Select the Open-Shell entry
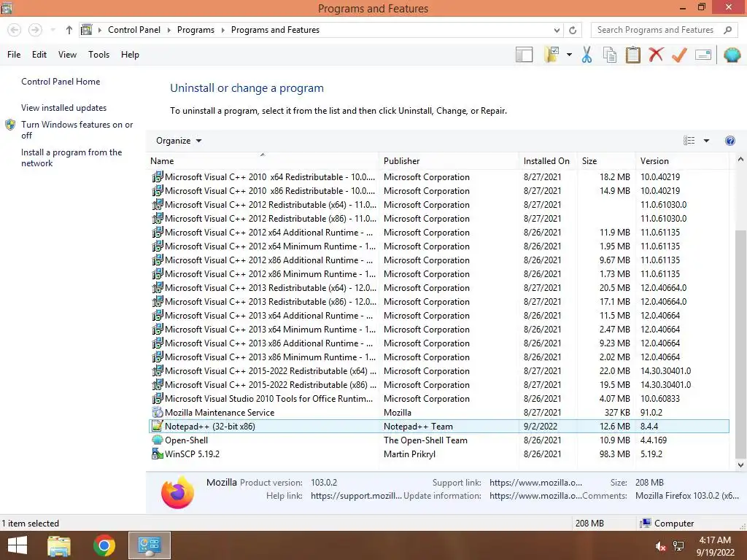This screenshot has width=747, height=560. [x=438, y=440]
